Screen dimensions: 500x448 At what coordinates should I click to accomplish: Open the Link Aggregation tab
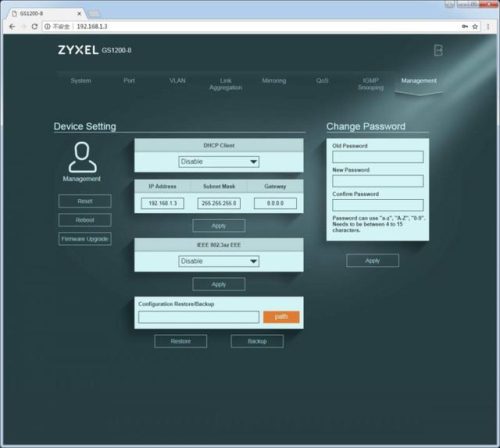(226, 84)
